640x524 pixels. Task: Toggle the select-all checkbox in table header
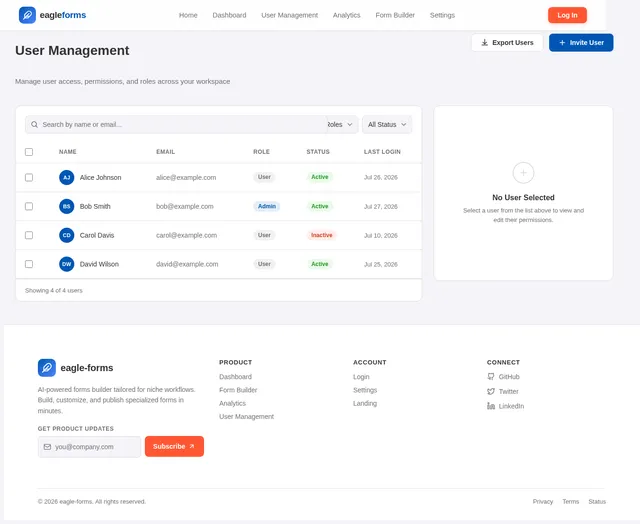click(29, 152)
